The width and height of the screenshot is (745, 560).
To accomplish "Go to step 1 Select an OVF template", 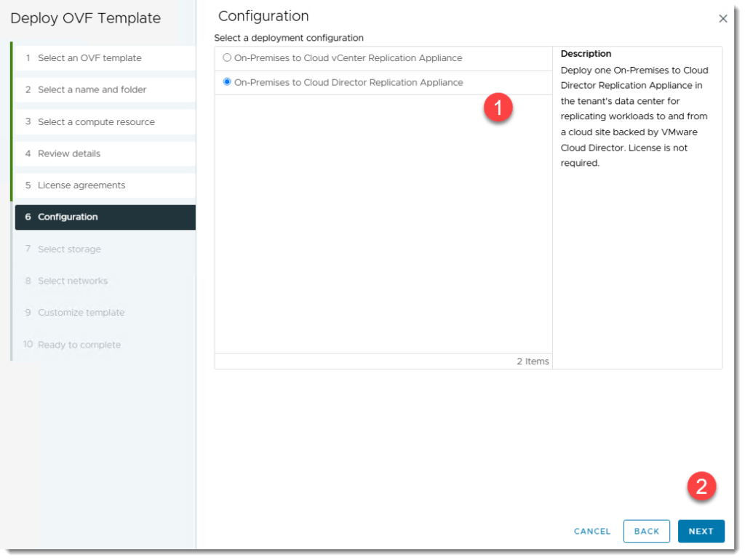I will pyautogui.click(x=89, y=58).
